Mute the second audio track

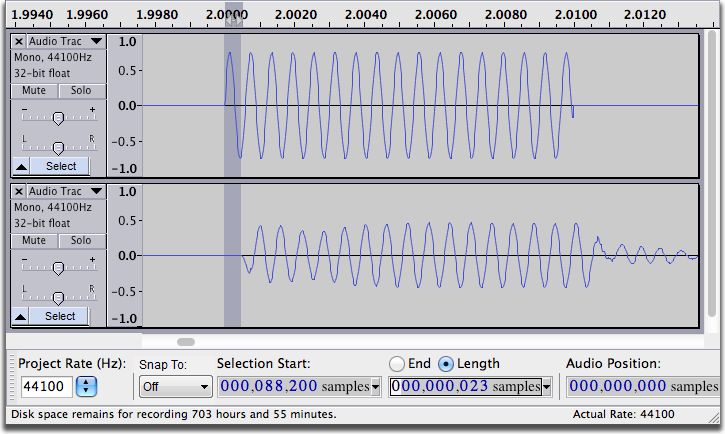click(x=34, y=240)
